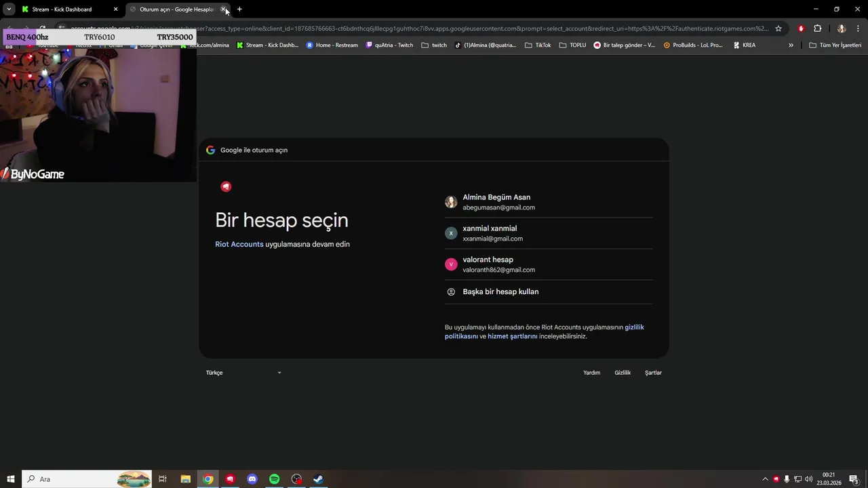
Task: Open the Gizlilik footer link
Action: click(623, 373)
